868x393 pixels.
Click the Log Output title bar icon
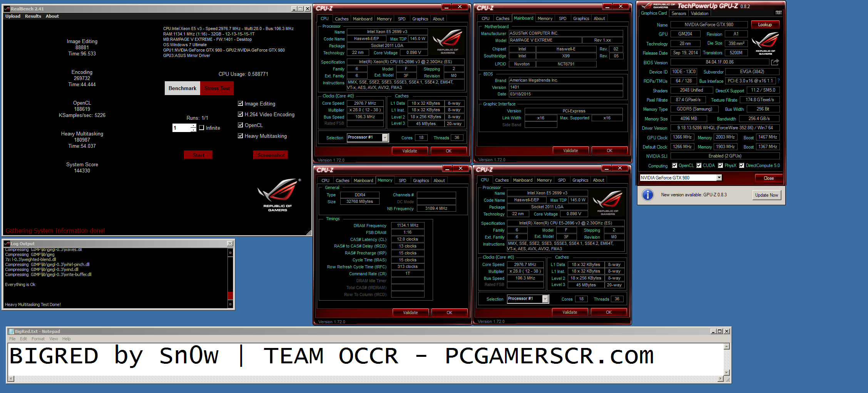pos(7,244)
